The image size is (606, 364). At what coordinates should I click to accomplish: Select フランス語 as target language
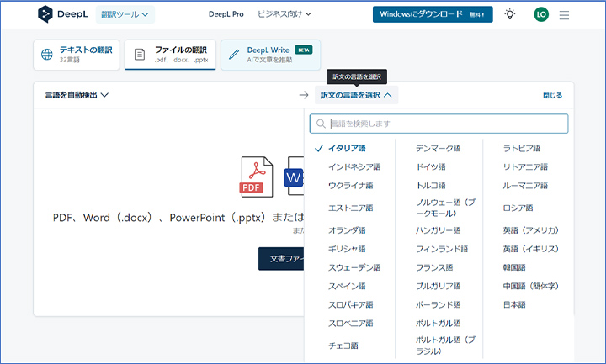[434, 267]
